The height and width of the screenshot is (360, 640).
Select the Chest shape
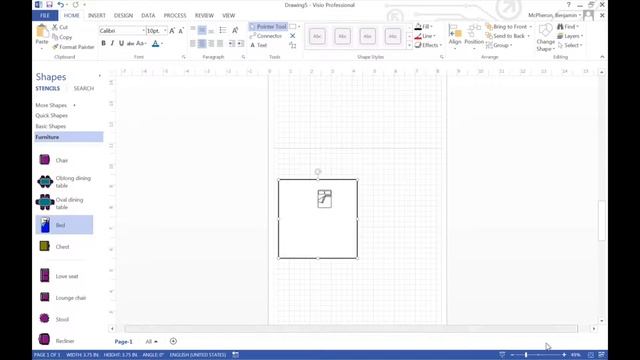click(54, 247)
